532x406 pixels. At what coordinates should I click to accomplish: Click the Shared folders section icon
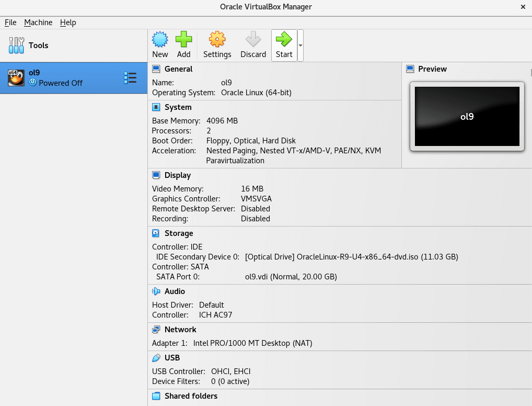point(156,396)
